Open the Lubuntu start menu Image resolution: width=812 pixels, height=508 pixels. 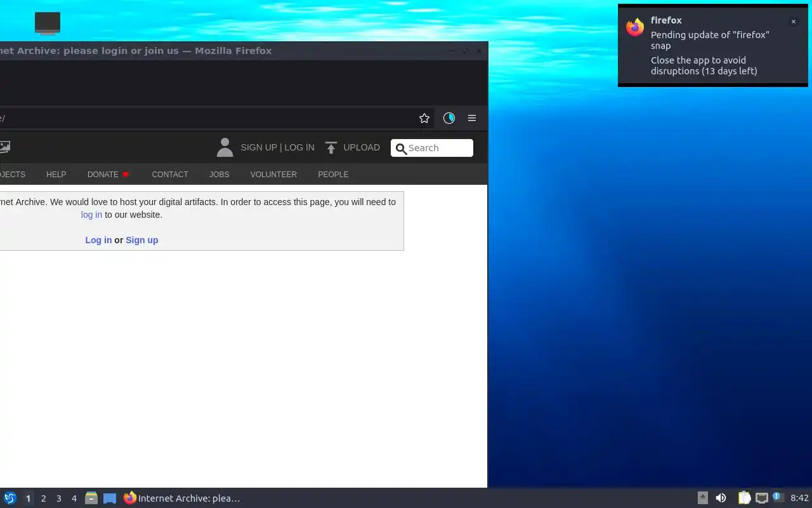click(x=10, y=498)
